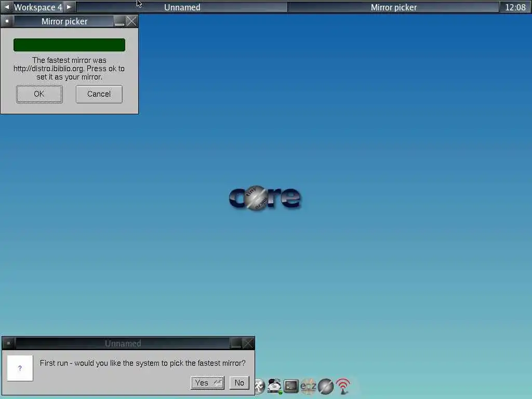Confirm the mirror with the OK button
Screen dimensions: 532x399
pyautogui.click(x=39, y=94)
